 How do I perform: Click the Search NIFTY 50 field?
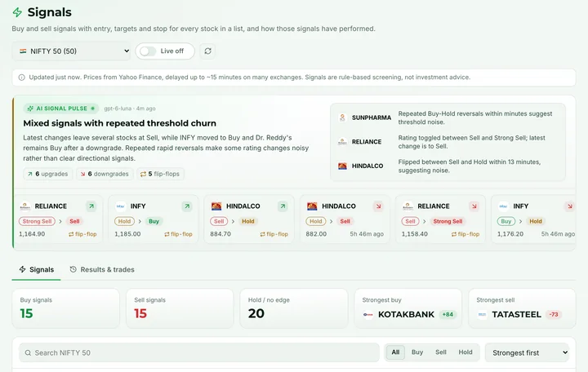coord(199,353)
